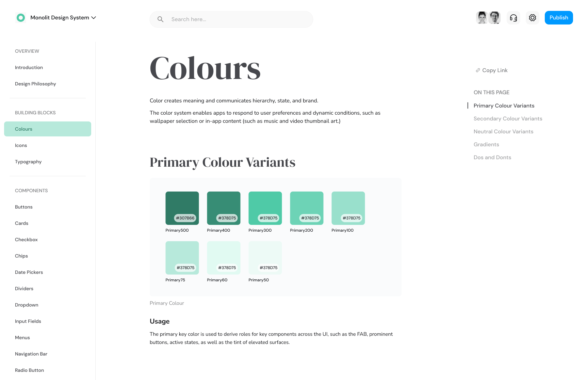Open the Radio Button component page
Viewport: 588px width, 380px height.
[x=29, y=370]
